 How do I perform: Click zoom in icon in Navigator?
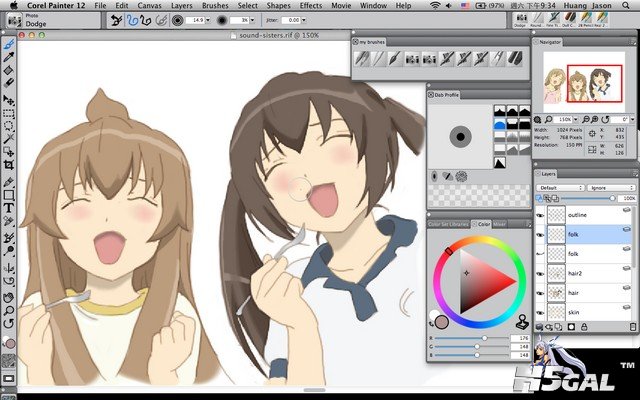[x=595, y=120]
